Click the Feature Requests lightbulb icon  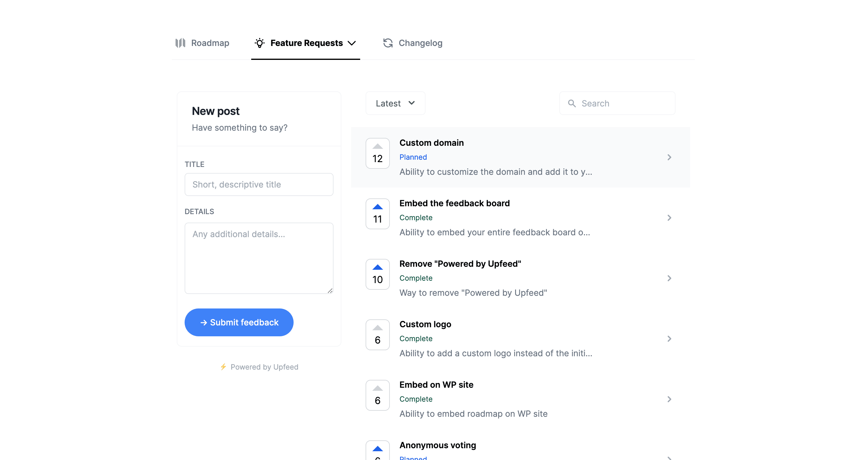click(x=259, y=43)
